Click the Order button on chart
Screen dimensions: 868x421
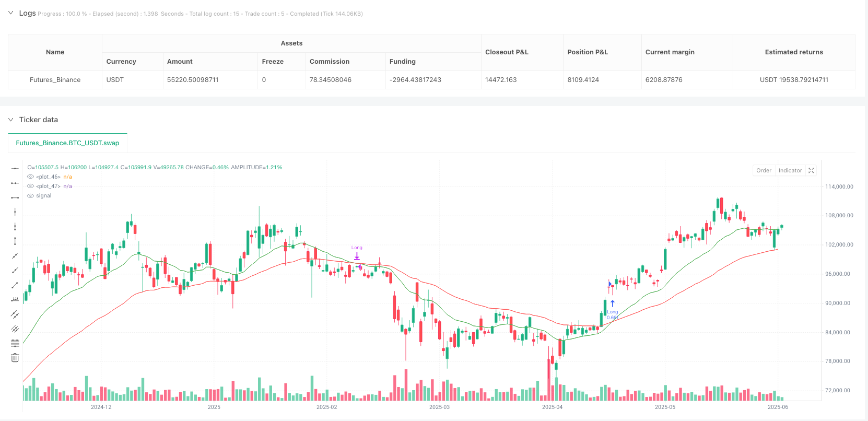click(x=764, y=170)
